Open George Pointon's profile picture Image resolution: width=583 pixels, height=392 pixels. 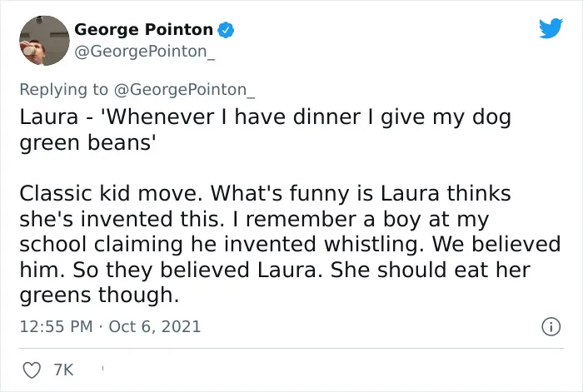(44, 41)
